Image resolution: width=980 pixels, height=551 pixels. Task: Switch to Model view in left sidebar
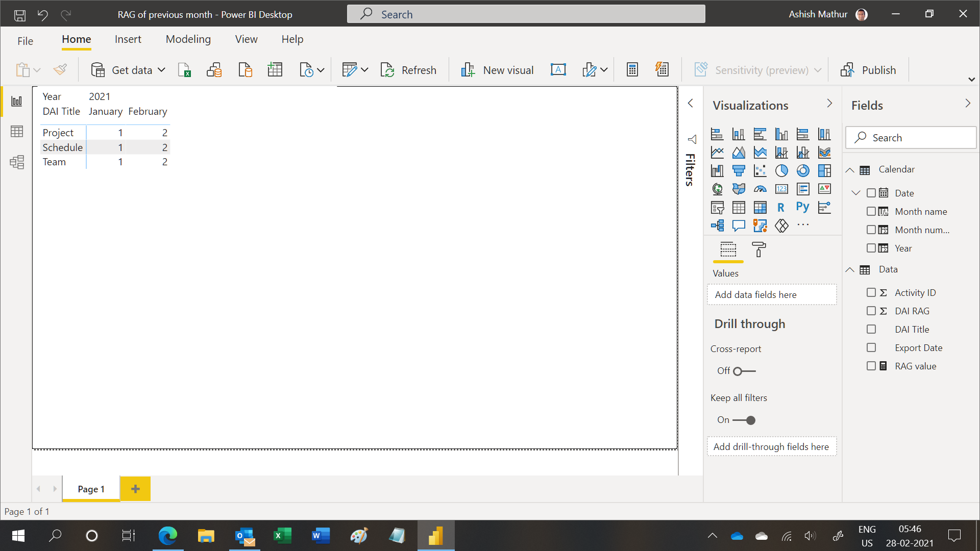click(x=17, y=162)
